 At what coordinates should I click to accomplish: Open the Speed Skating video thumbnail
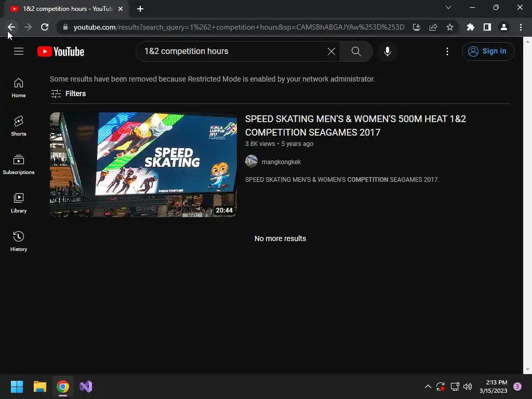pyautogui.click(x=143, y=165)
